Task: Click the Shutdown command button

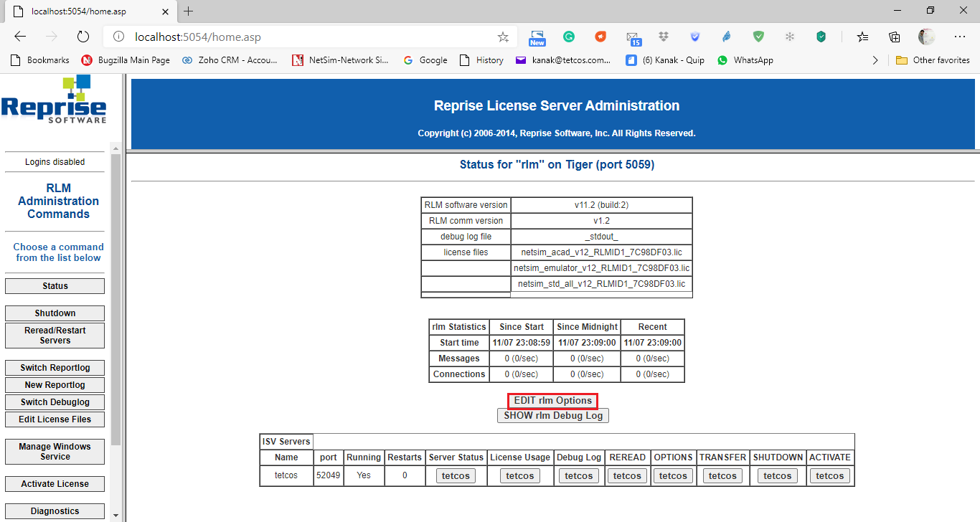Action: pyautogui.click(x=55, y=313)
